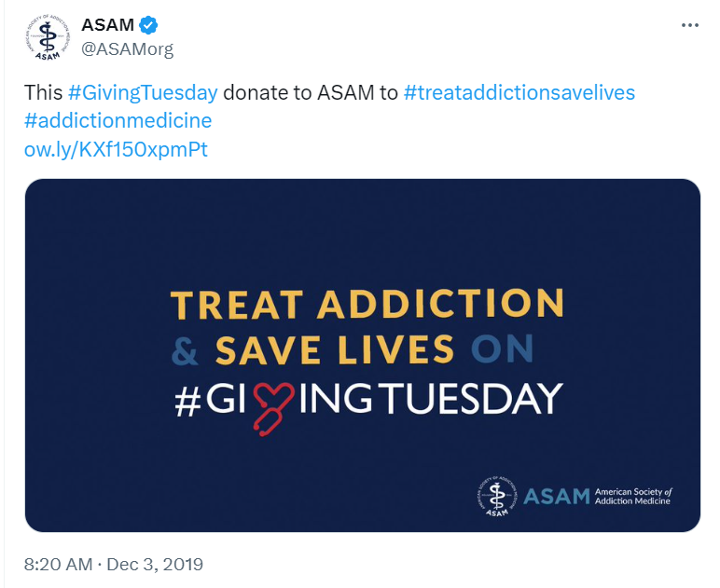Click the #GivingTuesday hashtag in tweet text
Screen dimensions: 720x588
click(143, 93)
